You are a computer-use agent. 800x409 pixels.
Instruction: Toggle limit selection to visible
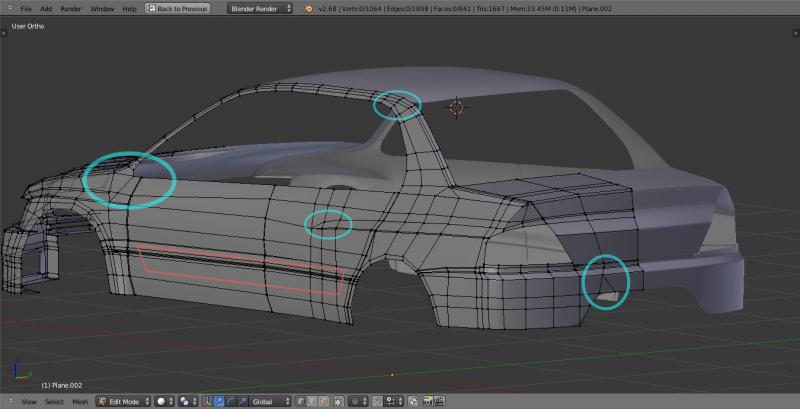338,401
